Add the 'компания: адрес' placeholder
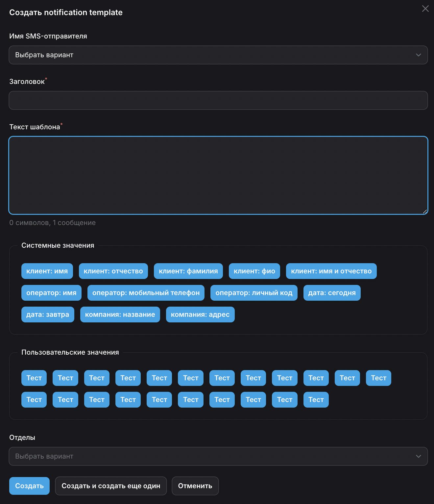Viewport: 434px width, 504px height. click(200, 315)
